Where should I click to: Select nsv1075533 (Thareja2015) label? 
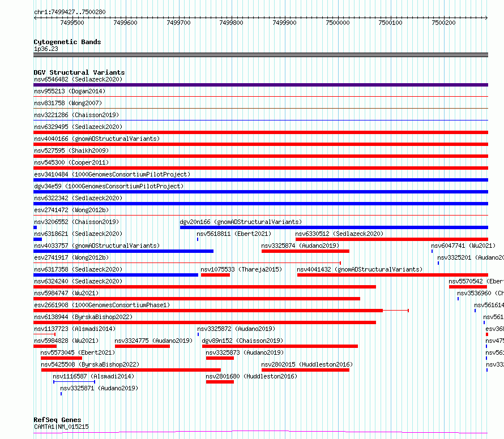241,269
